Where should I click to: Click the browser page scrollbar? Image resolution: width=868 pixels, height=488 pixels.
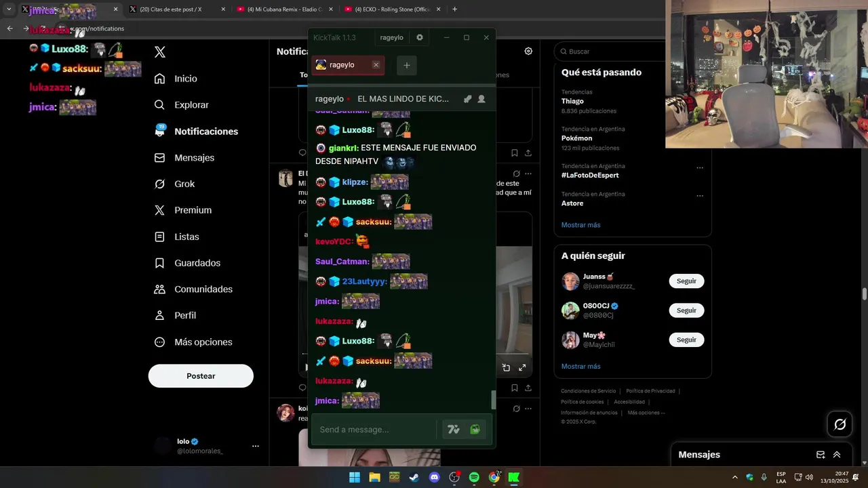coord(864,293)
